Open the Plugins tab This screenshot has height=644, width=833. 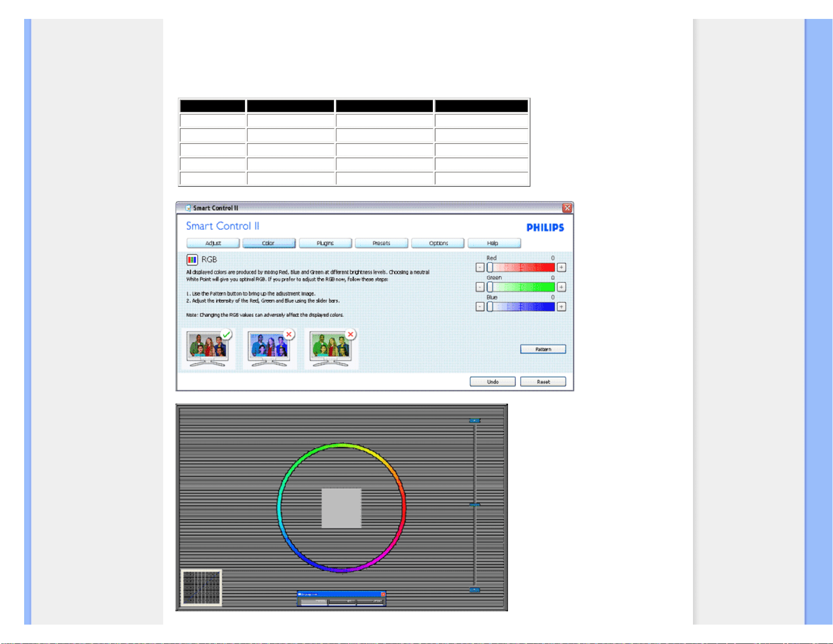[x=325, y=243]
